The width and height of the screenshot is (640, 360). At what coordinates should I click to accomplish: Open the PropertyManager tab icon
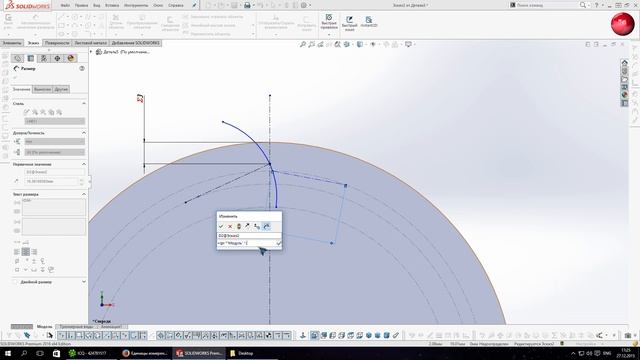pyautogui.click(x=31, y=58)
